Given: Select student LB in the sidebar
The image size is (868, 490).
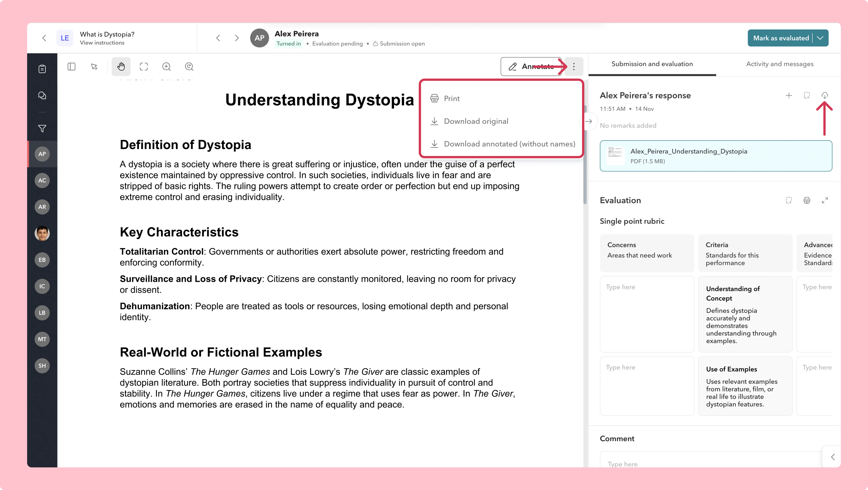Looking at the screenshot, I should click(42, 313).
